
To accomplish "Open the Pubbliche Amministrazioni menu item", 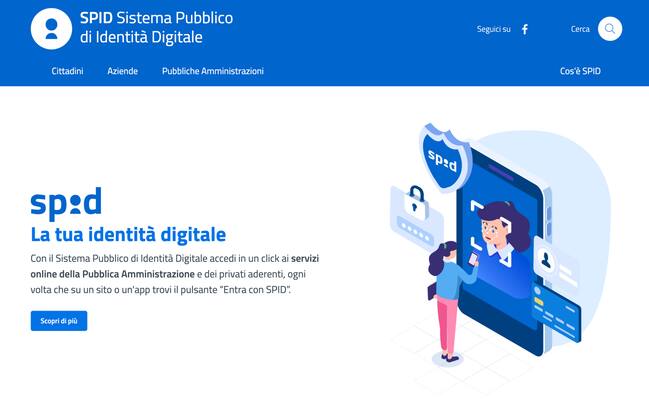I will coord(213,71).
